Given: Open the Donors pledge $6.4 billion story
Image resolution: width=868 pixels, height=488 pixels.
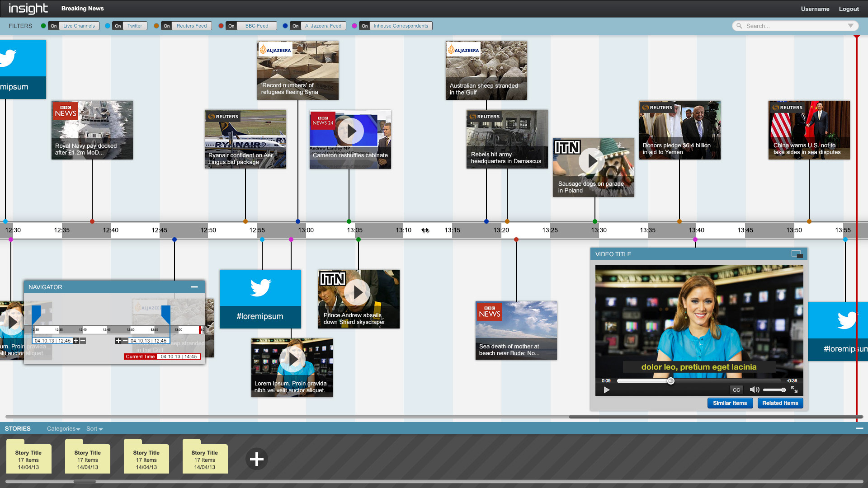Looking at the screenshot, I should pos(679,130).
